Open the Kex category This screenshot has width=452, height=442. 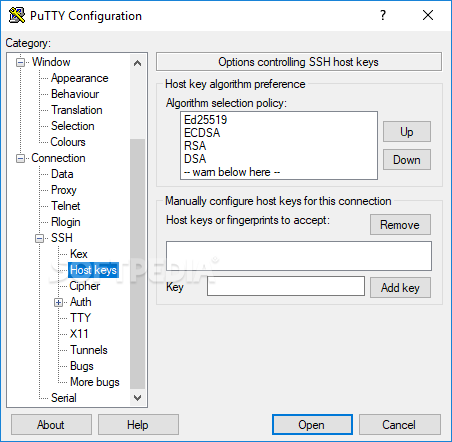tap(79, 254)
